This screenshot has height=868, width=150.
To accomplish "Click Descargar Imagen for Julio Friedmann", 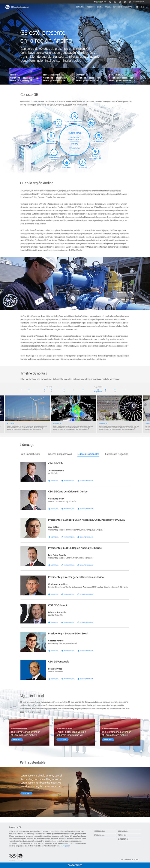I will click(85, 480).
